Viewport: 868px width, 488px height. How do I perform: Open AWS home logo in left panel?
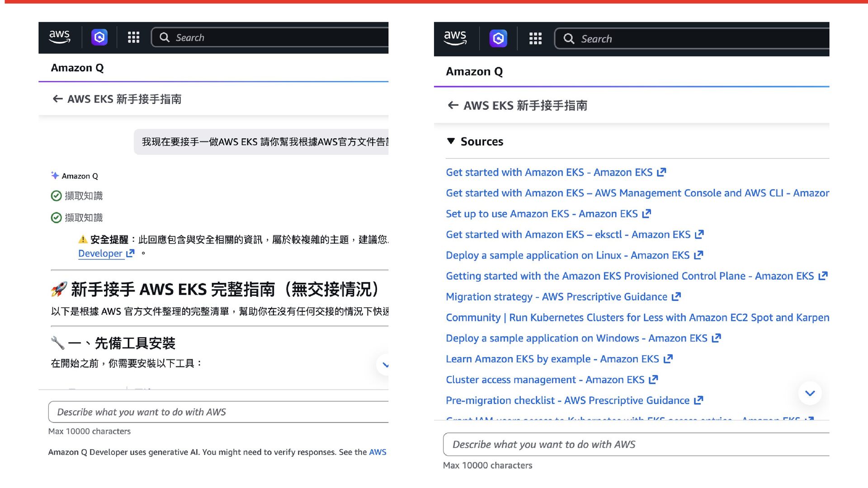coord(59,37)
